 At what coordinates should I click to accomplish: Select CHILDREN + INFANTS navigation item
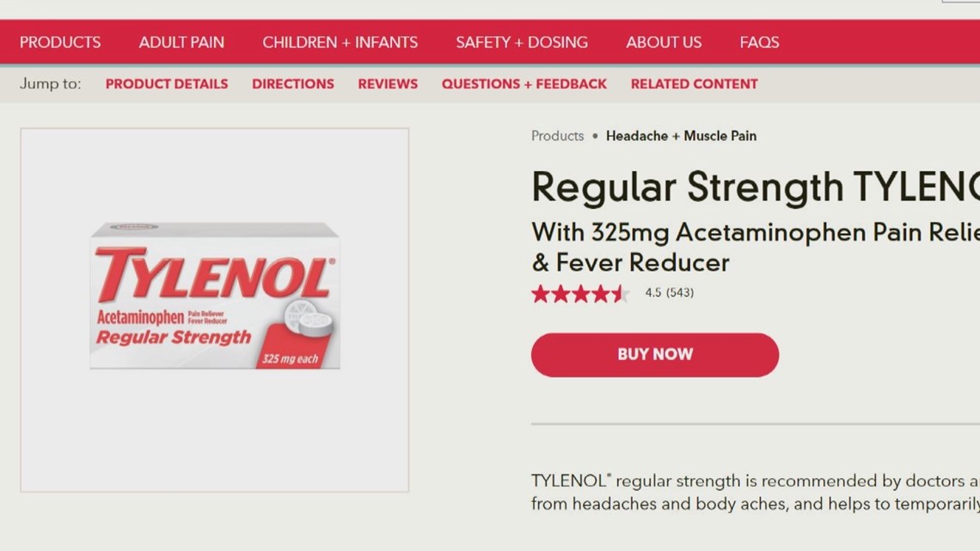point(340,42)
